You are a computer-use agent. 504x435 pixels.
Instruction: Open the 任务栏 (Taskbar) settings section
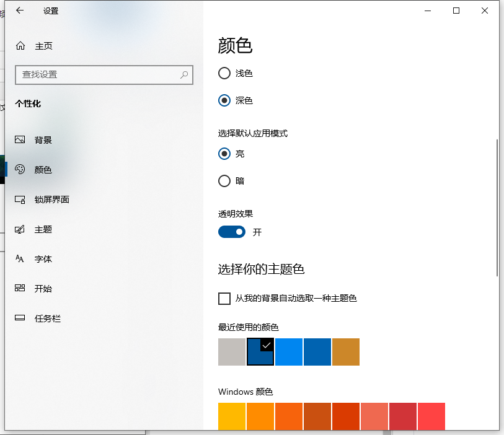[x=46, y=319]
